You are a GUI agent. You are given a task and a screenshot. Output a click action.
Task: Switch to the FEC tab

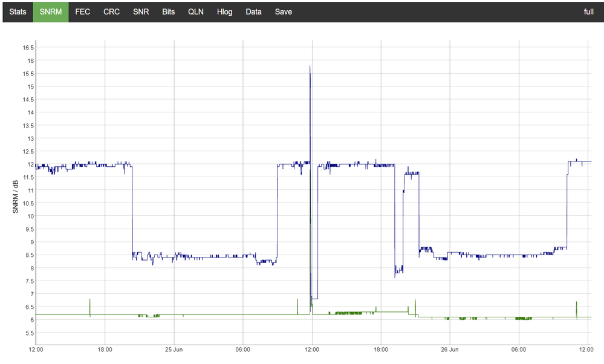click(83, 11)
